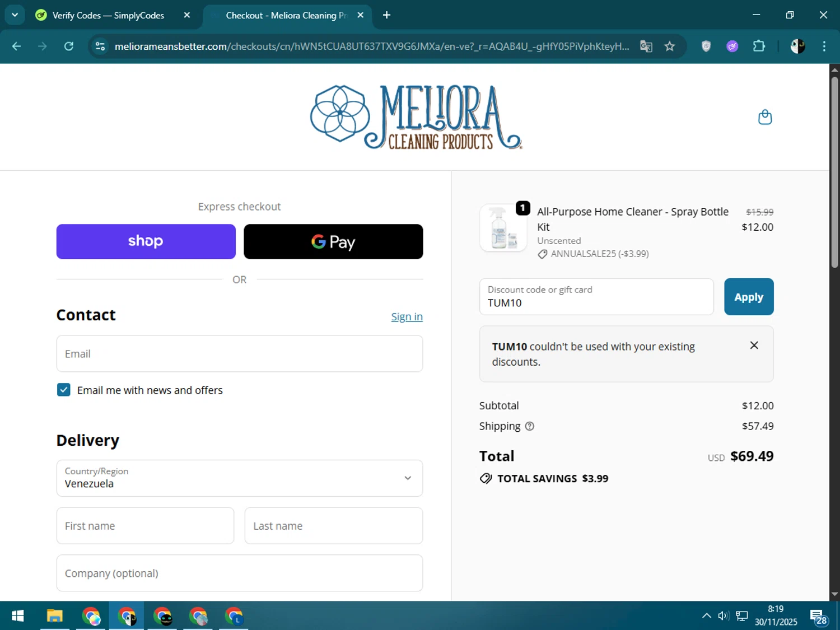Click the Last name field
Image resolution: width=840 pixels, height=630 pixels.
coord(334,525)
